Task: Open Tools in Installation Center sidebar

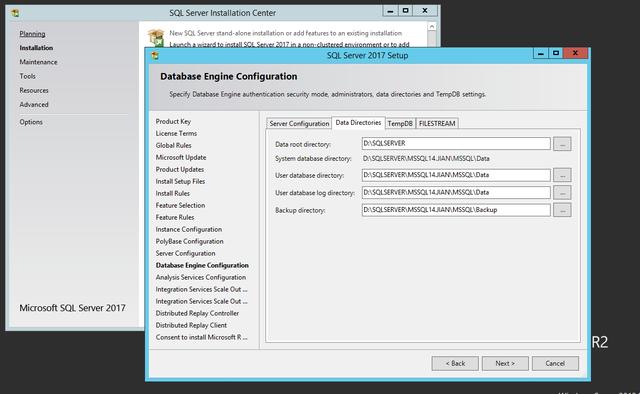Action: click(27, 76)
